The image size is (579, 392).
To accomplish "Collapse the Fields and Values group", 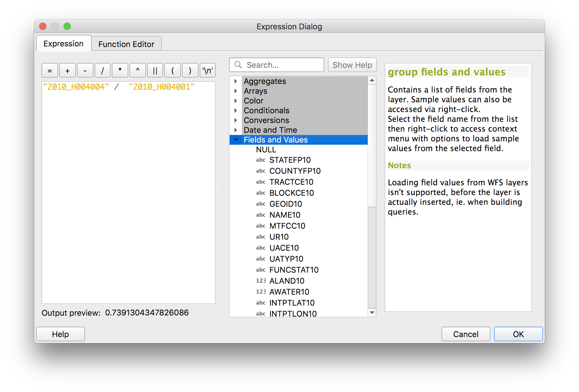I will (x=236, y=140).
